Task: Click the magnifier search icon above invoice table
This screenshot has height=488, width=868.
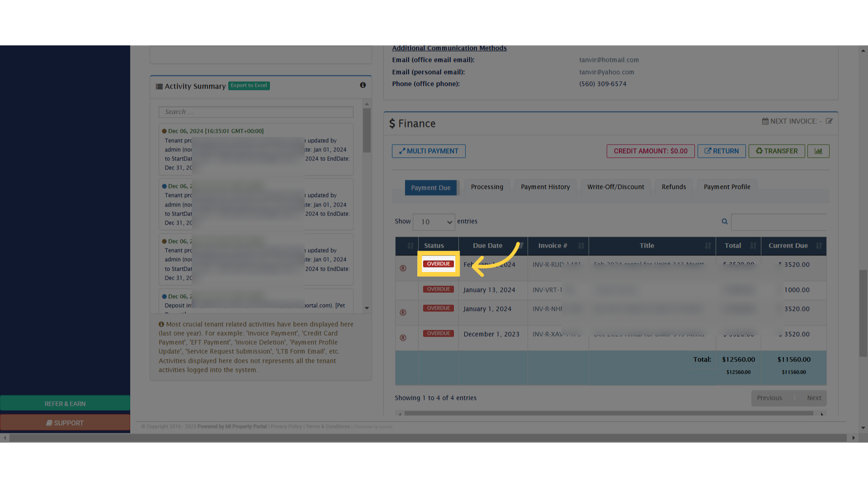Action: (x=725, y=221)
